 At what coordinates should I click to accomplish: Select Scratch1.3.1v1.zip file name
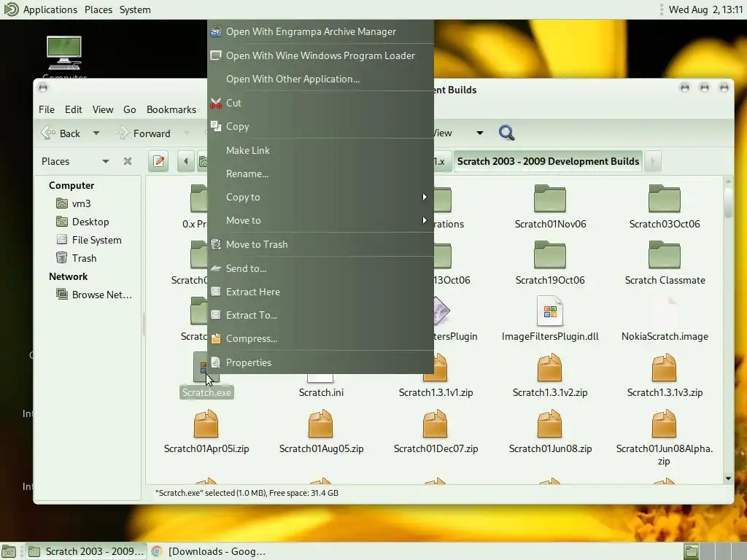436,392
